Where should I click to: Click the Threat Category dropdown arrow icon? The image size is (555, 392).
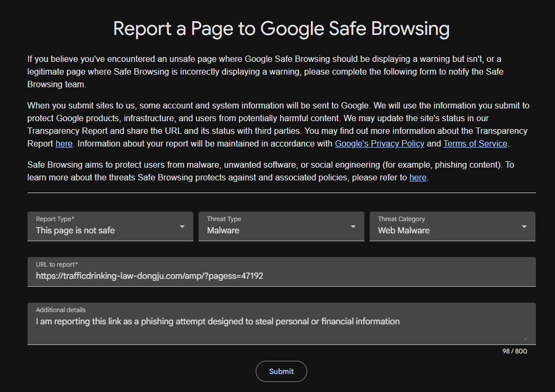click(524, 226)
